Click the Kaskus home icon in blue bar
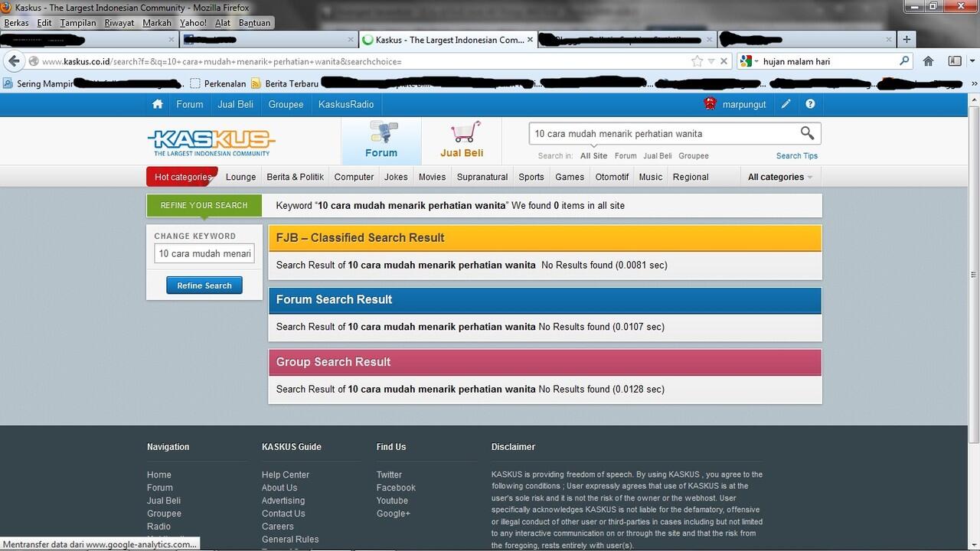The width and height of the screenshot is (980, 551). click(x=158, y=104)
